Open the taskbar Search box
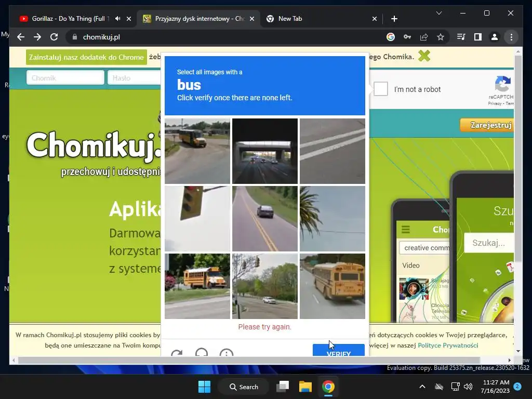The width and height of the screenshot is (532, 399). point(243,387)
